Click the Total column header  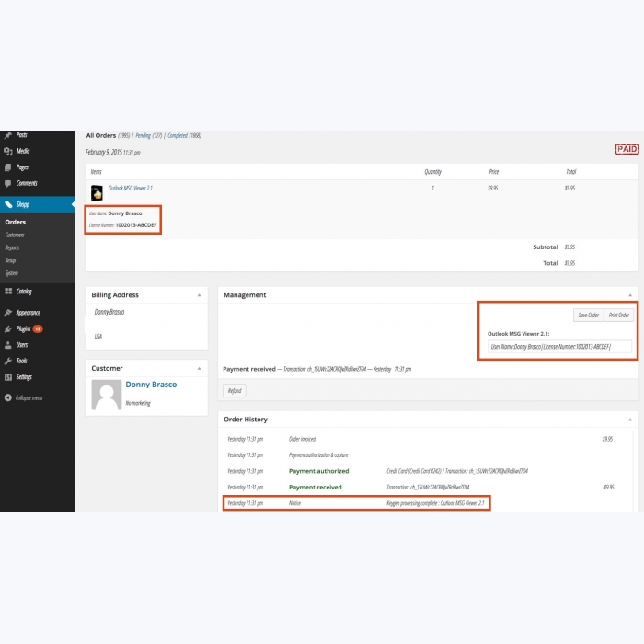pyautogui.click(x=571, y=172)
